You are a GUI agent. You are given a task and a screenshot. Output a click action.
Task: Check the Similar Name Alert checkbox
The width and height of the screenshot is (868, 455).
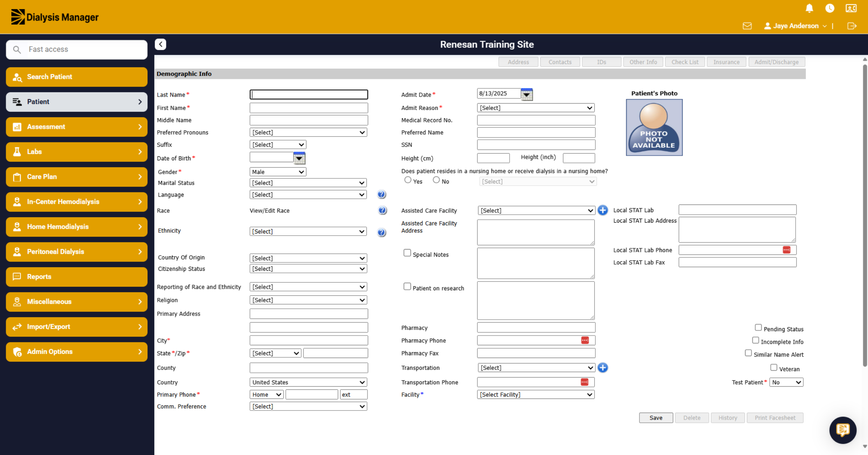coord(748,353)
